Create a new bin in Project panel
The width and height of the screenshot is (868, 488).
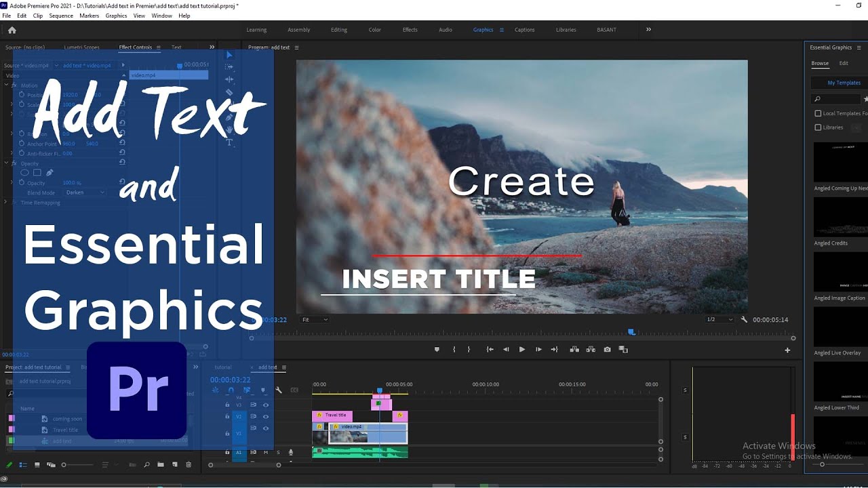[x=161, y=465]
